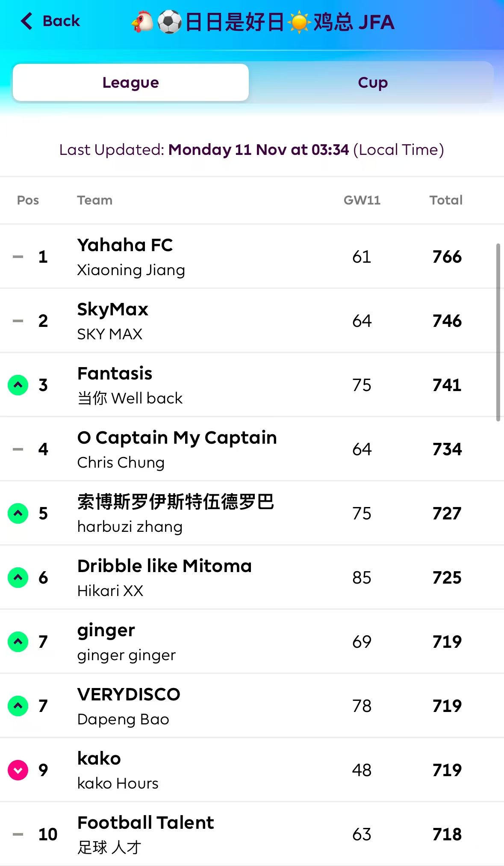Click the green up arrow beside harbuzi zhang's team
This screenshot has width=504, height=866.
[18, 513]
